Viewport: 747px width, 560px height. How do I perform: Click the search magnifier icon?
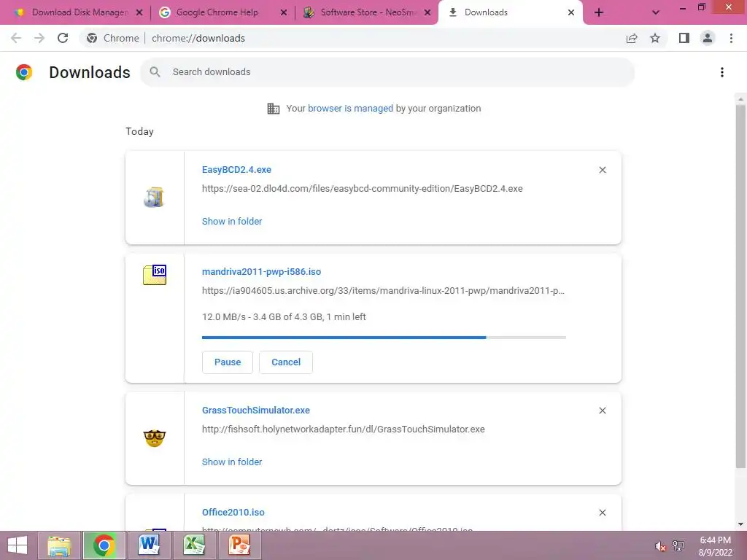[x=155, y=72]
